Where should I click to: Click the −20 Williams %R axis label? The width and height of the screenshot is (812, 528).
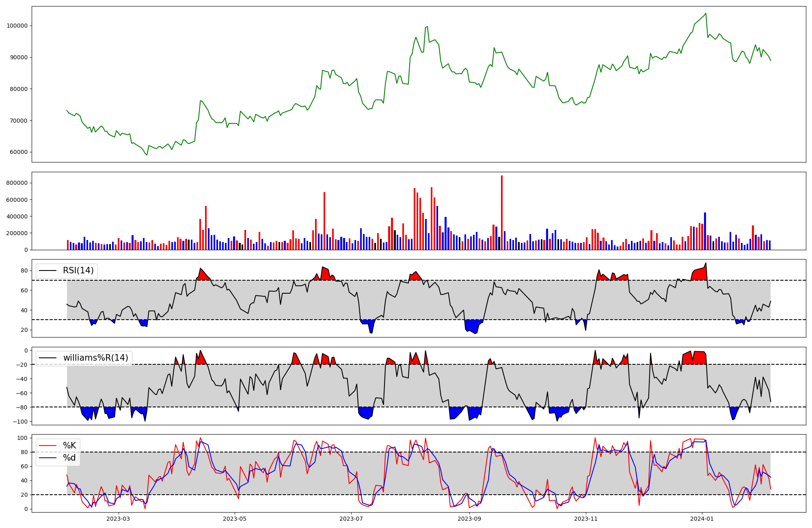(22, 365)
